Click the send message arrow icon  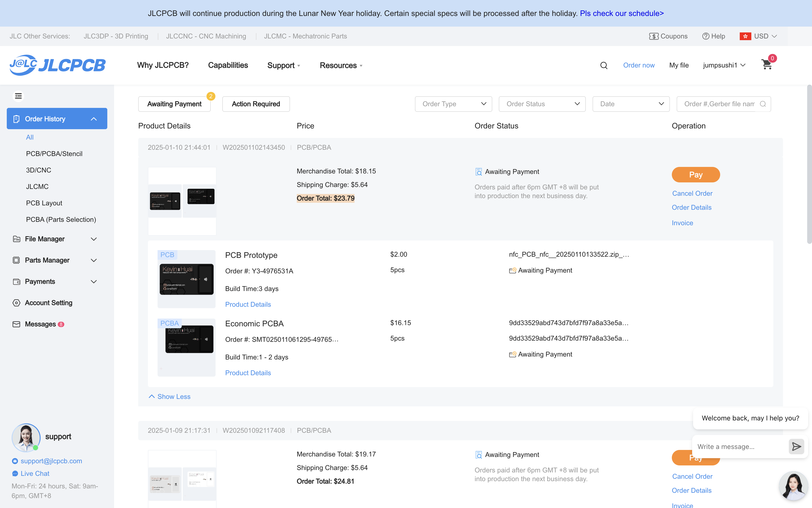click(796, 446)
